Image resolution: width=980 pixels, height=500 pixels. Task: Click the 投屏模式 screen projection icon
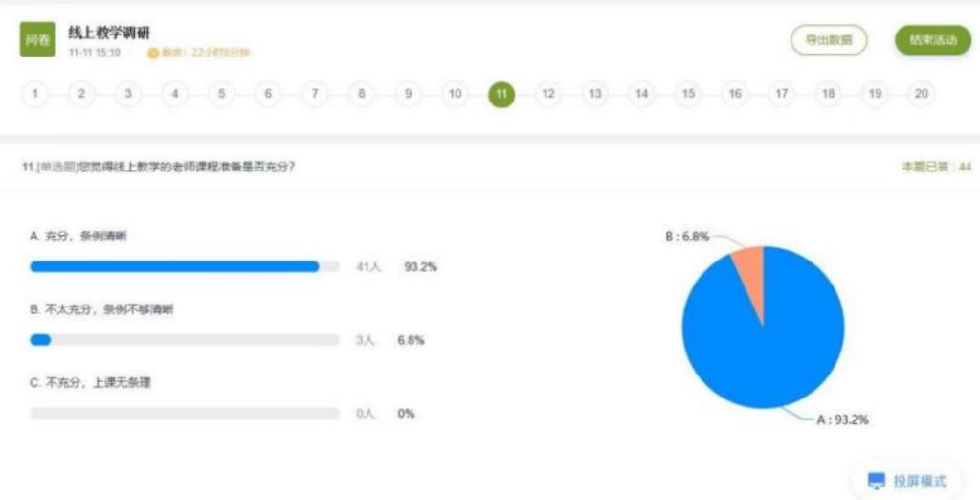coord(876,480)
